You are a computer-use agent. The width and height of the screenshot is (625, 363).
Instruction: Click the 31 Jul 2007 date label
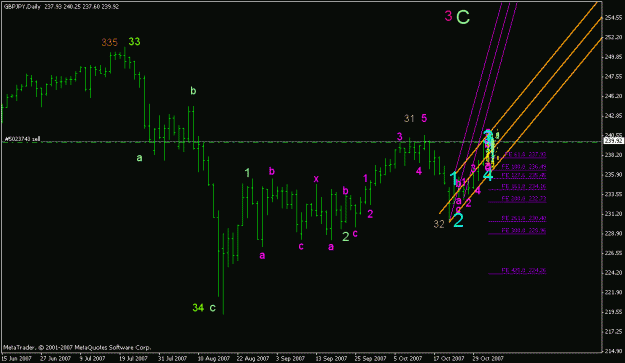click(x=172, y=358)
